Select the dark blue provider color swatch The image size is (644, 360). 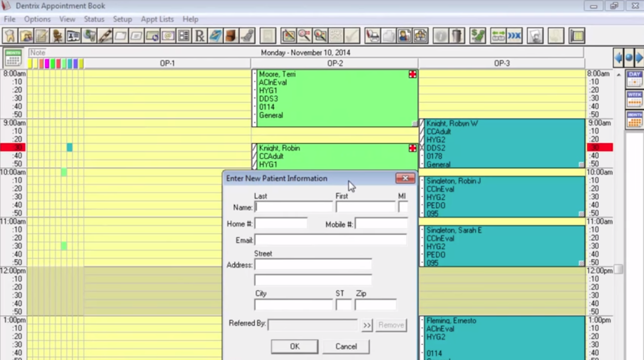point(75,63)
